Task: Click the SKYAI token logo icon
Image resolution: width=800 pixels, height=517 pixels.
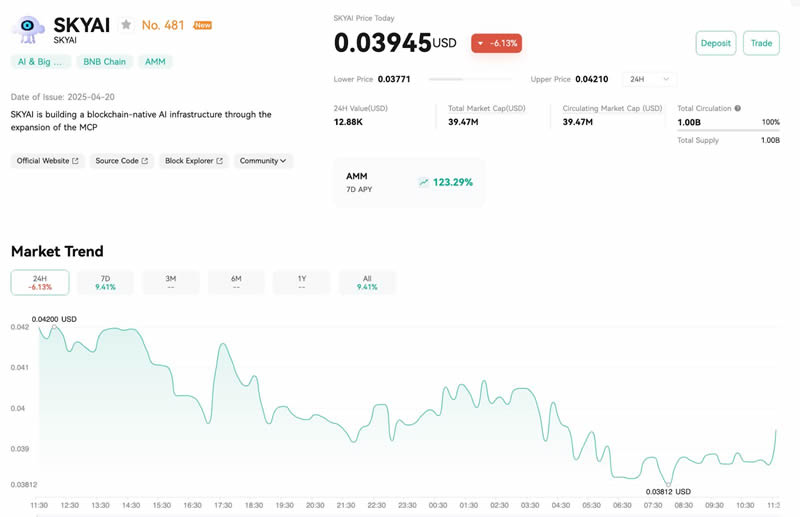Action: point(28,29)
